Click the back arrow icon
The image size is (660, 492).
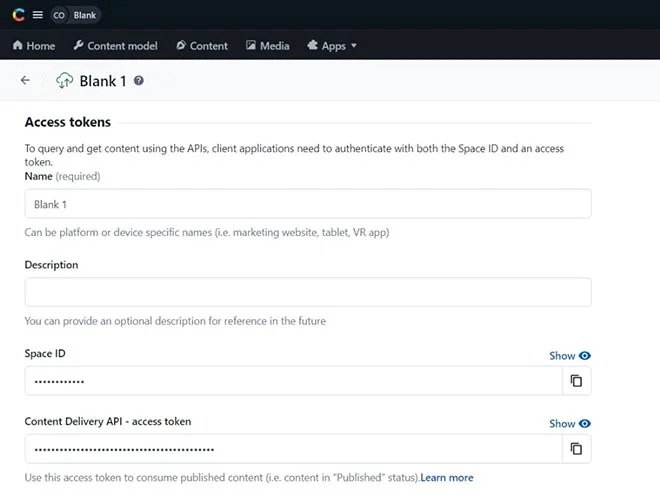tap(25, 81)
